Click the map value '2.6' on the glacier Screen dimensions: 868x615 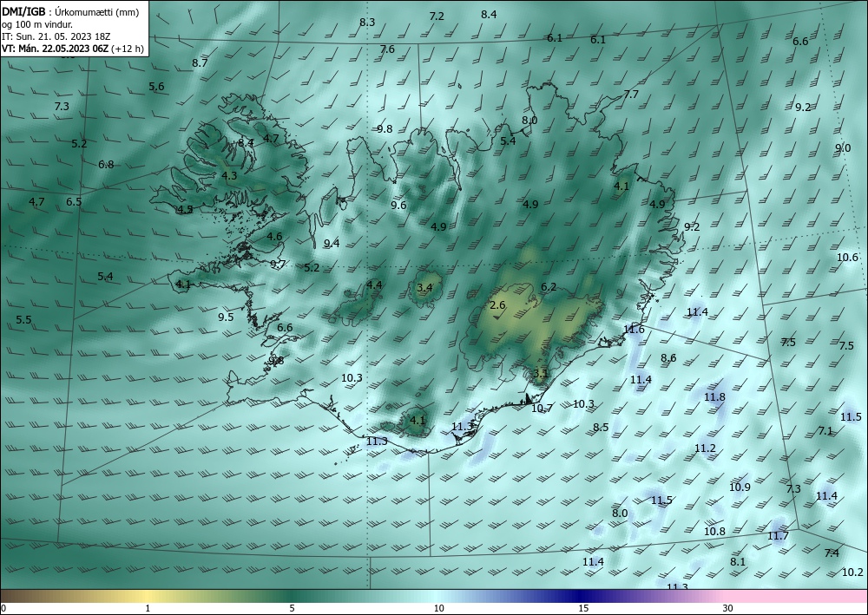coord(497,305)
